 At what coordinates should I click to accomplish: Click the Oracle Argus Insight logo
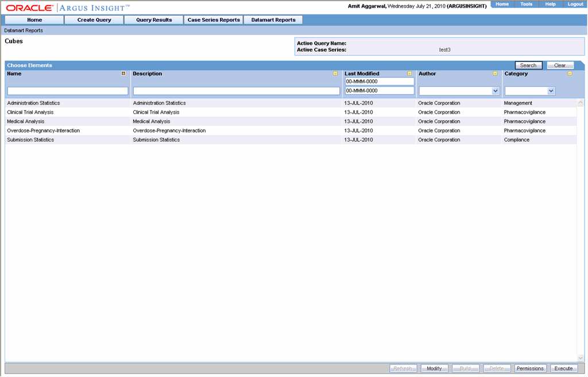coord(68,8)
